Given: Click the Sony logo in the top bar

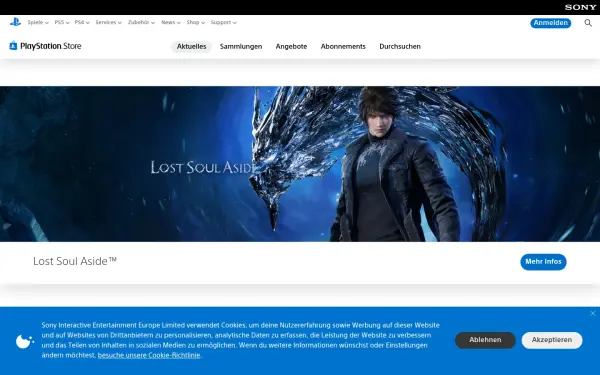Looking at the screenshot, I should [x=580, y=7].
